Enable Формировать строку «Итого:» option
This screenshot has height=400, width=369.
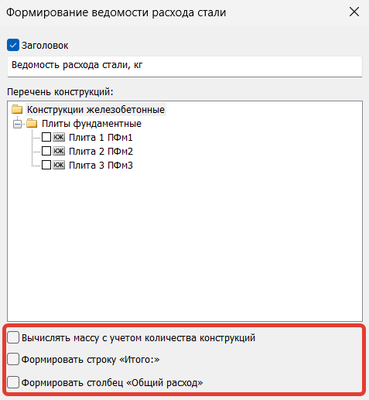(x=13, y=360)
